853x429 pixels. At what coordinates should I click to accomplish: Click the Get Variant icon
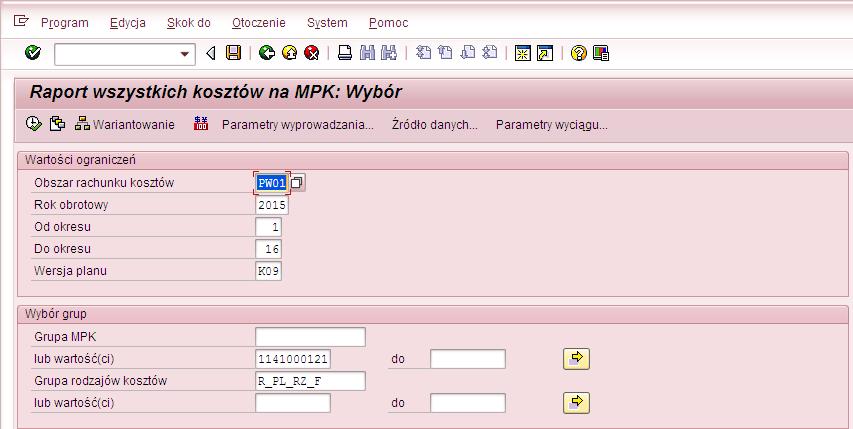[x=58, y=123]
